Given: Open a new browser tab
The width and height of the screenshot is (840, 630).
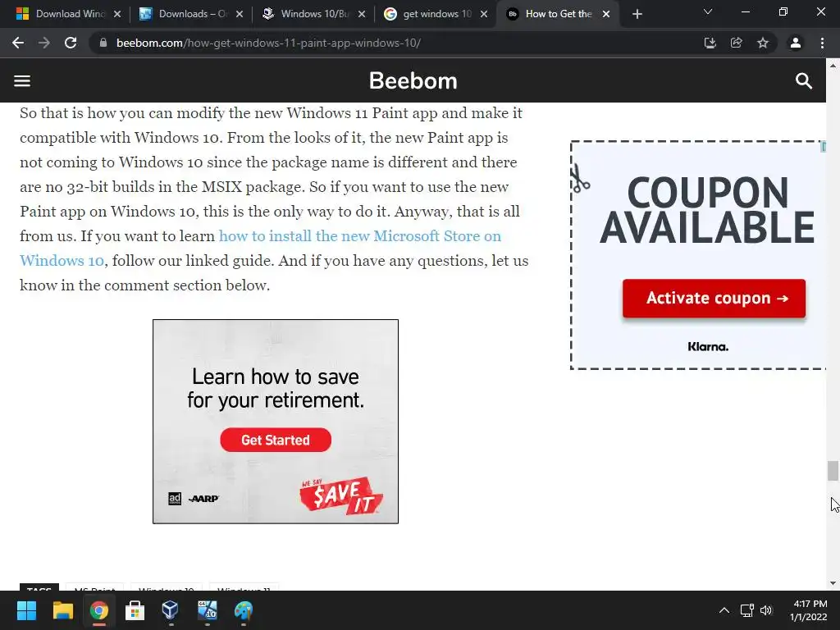Looking at the screenshot, I should pyautogui.click(x=637, y=14).
